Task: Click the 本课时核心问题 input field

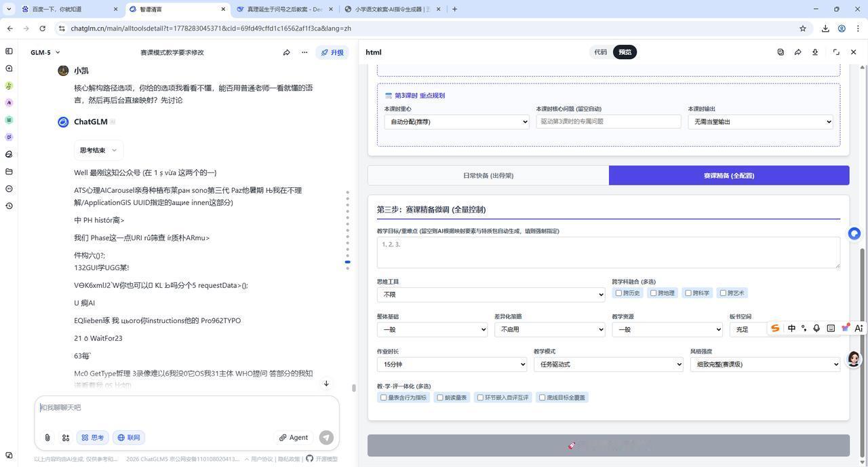Action: pyautogui.click(x=608, y=122)
